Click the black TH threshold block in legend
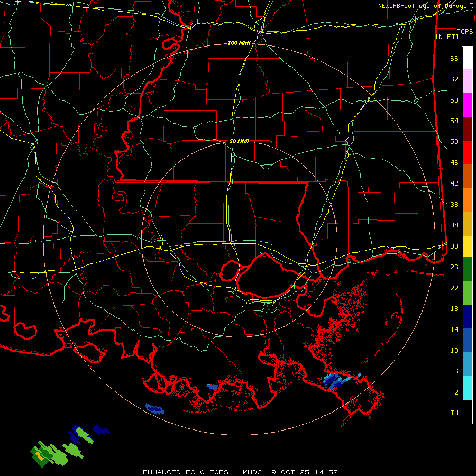The image size is (476, 476). pyautogui.click(x=467, y=411)
